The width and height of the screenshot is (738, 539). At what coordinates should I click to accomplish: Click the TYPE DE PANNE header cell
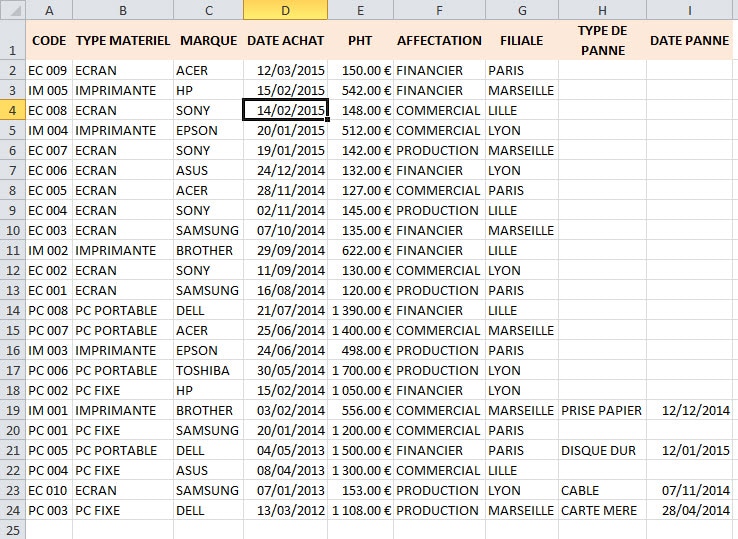coord(602,40)
